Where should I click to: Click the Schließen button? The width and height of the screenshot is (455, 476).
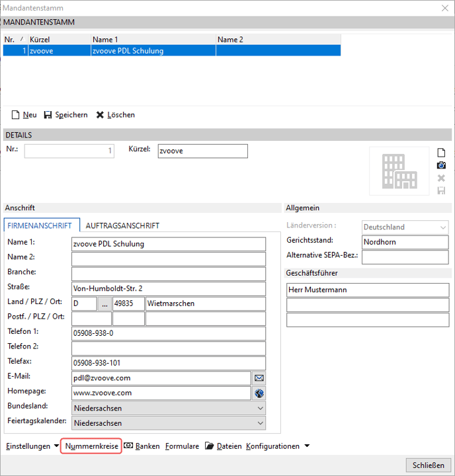click(429, 465)
